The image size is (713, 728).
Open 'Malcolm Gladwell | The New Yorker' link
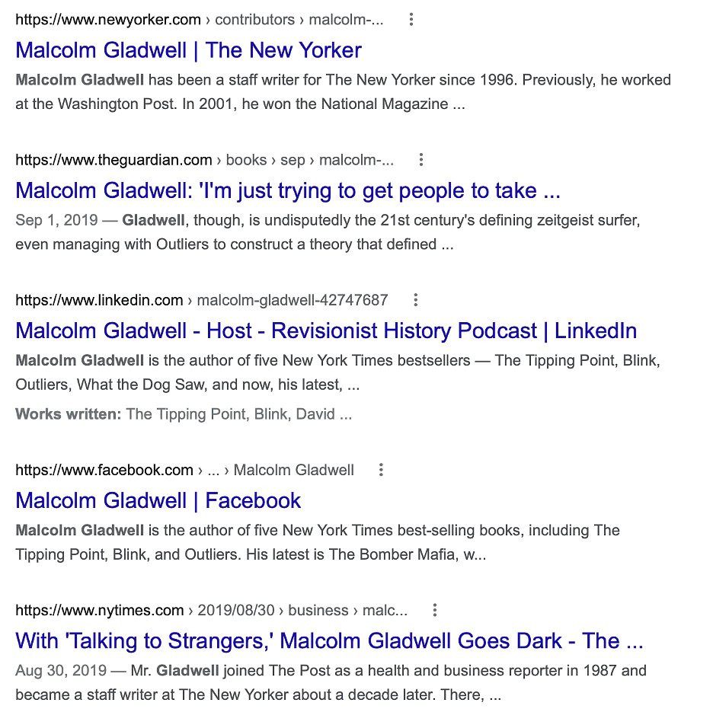point(188,50)
